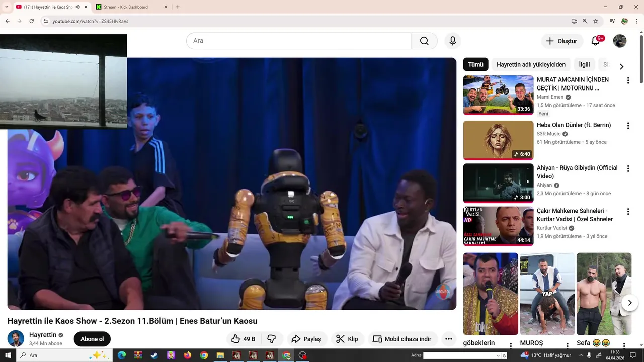Click the YouTube search magnifier button

[x=424, y=41]
